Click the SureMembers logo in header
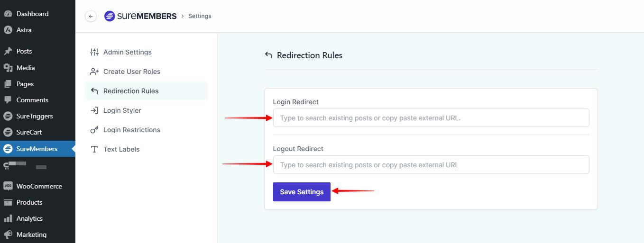Screen dimensions: 644x243 [x=140, y=16]
